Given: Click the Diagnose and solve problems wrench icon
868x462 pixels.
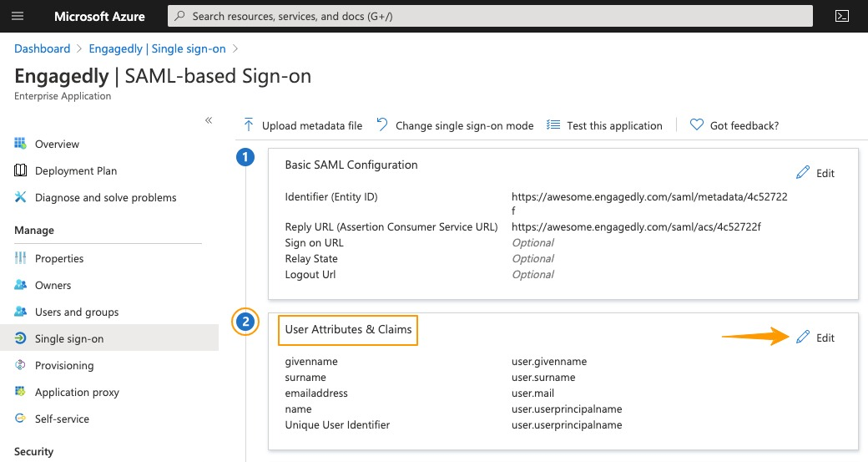Looking at the screenshot, I should pos(21,196).
